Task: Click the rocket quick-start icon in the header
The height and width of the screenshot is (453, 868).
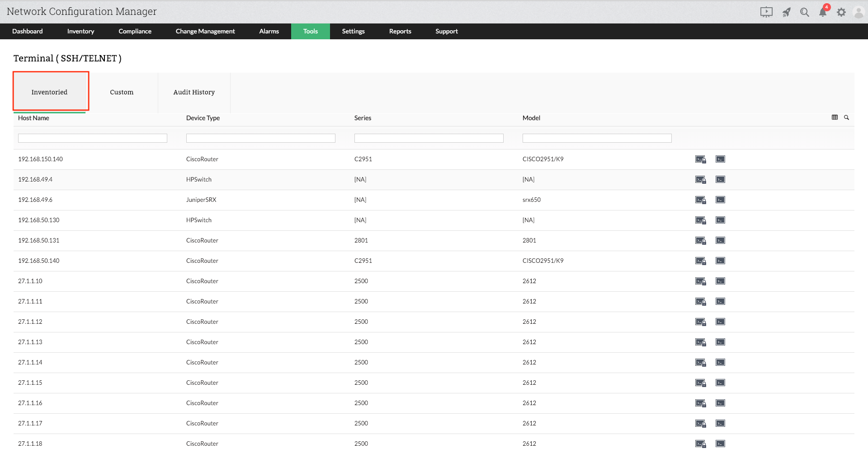Action: [x=786, y=12]
